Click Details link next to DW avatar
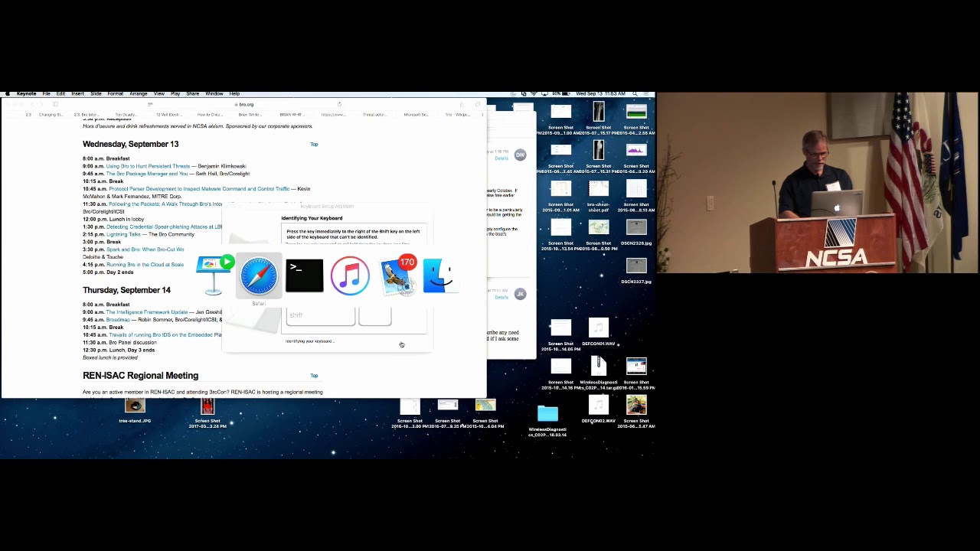 pyautogui.click(x=501, y=158)
